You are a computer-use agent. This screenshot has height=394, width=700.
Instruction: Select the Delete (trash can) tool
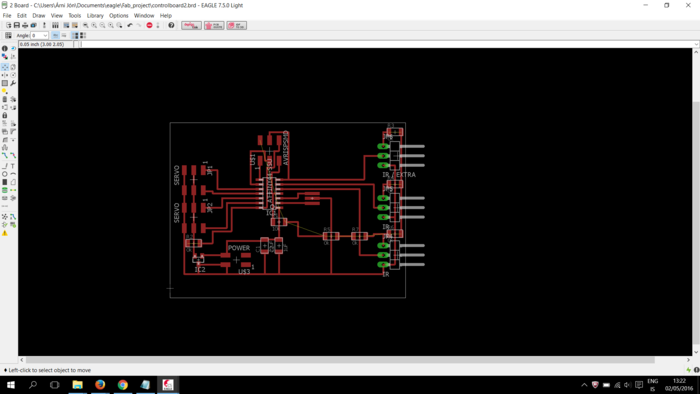click(5, 99)
